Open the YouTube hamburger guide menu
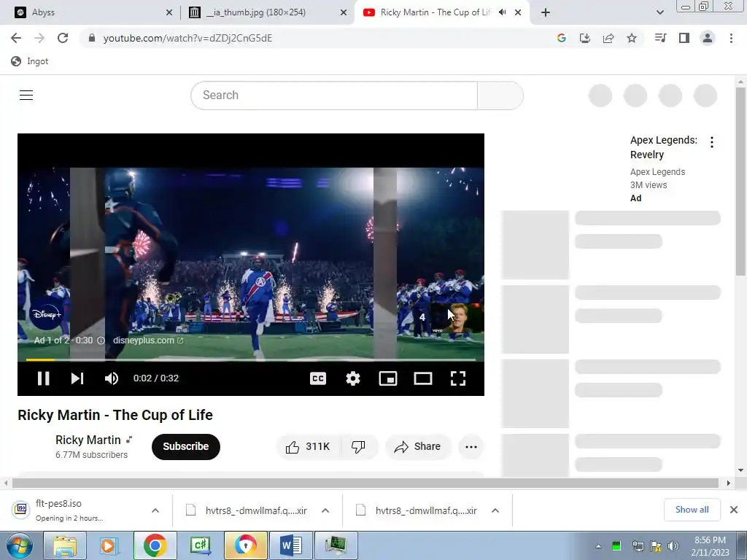Viewport: 747px width, 560px height. click(26, 96)
